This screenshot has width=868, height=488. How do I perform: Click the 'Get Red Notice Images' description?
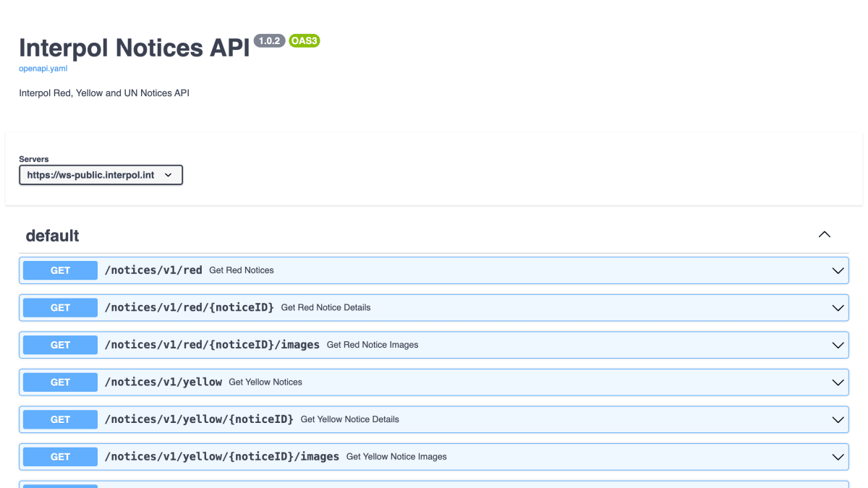tap(373, 345)
